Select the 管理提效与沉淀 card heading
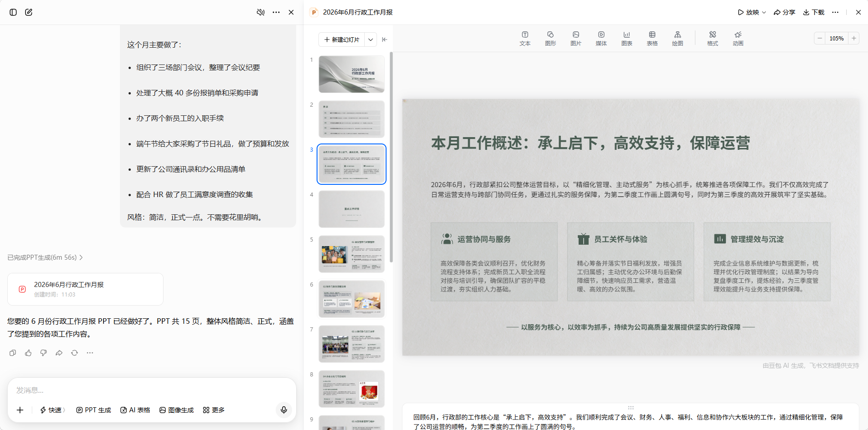Image resolution: width=868 pixels, height=430 pixels. click(x=757, y=239)
